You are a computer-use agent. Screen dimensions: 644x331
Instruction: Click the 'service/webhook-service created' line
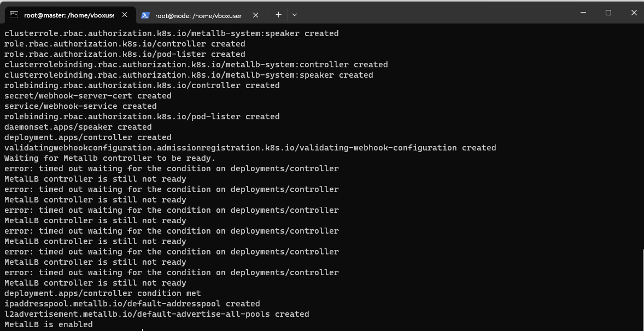pyautogui.click(x=80, y=106)
